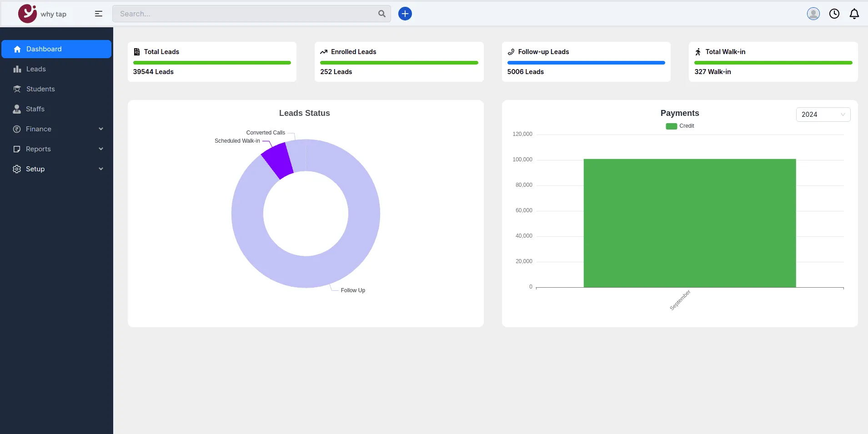
Task: Click the Enrolled Leads trending arrow icon
Action: point(324,52)
